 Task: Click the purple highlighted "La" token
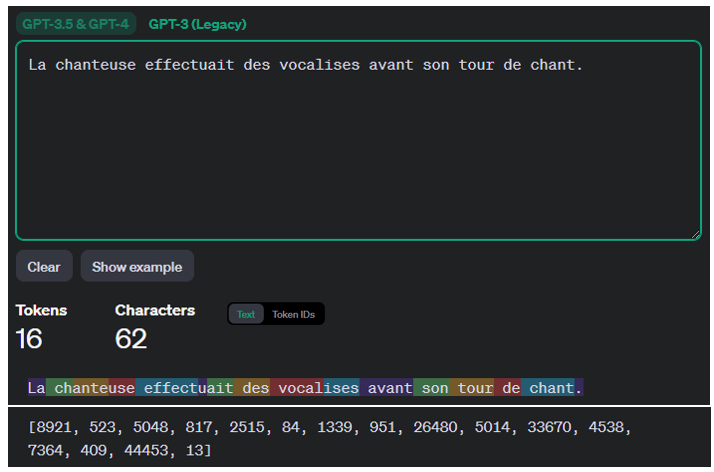(36, 388)
